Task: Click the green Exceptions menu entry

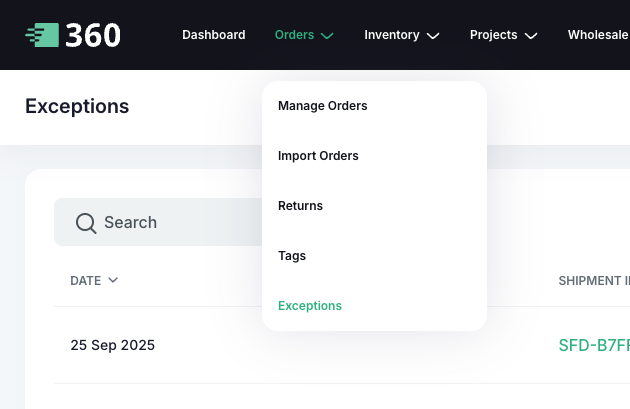Action: (x=310, y=306)
